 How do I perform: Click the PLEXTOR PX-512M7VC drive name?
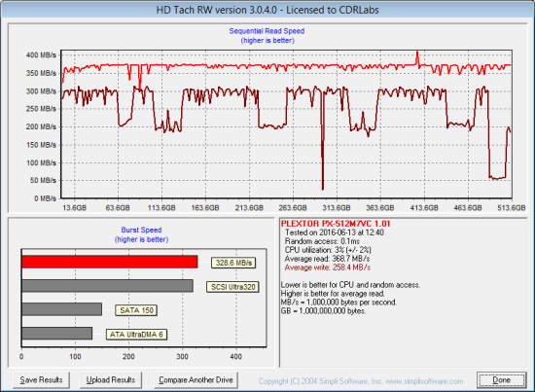(x=336, y=224)
